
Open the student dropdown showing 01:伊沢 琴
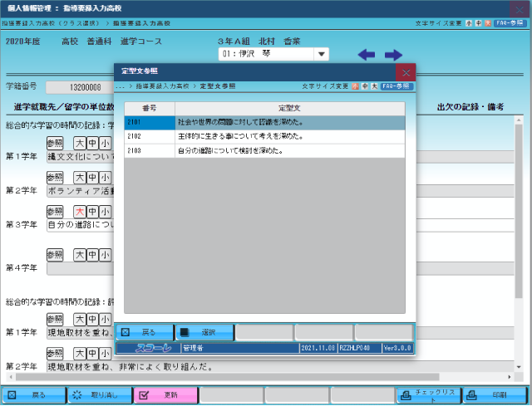coord(322,55)
